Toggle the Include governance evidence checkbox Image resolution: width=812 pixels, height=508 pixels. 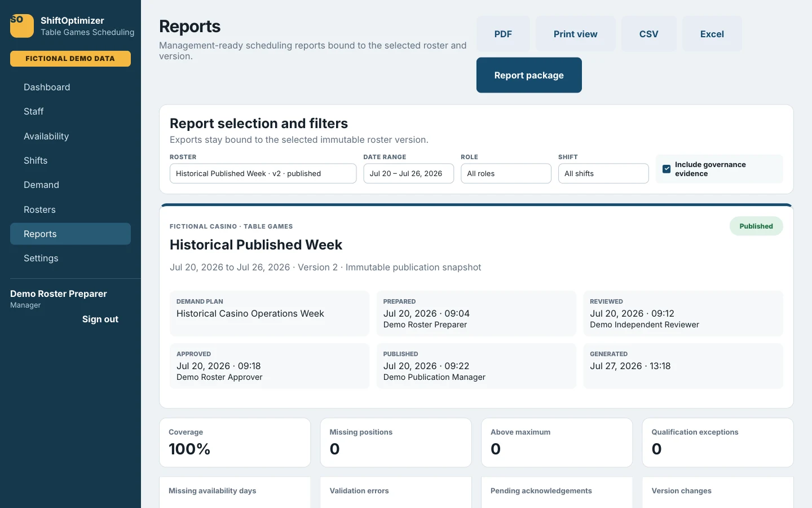[667, 169]
